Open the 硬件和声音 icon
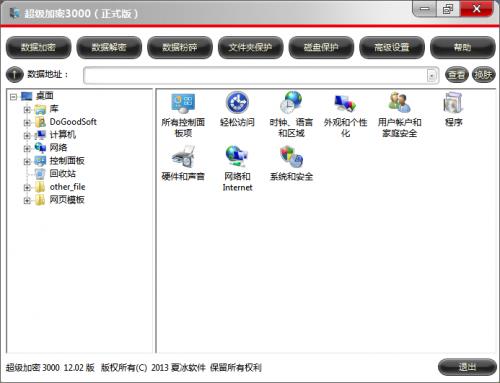Screen dimensions: 500x383 coord(183,157)
